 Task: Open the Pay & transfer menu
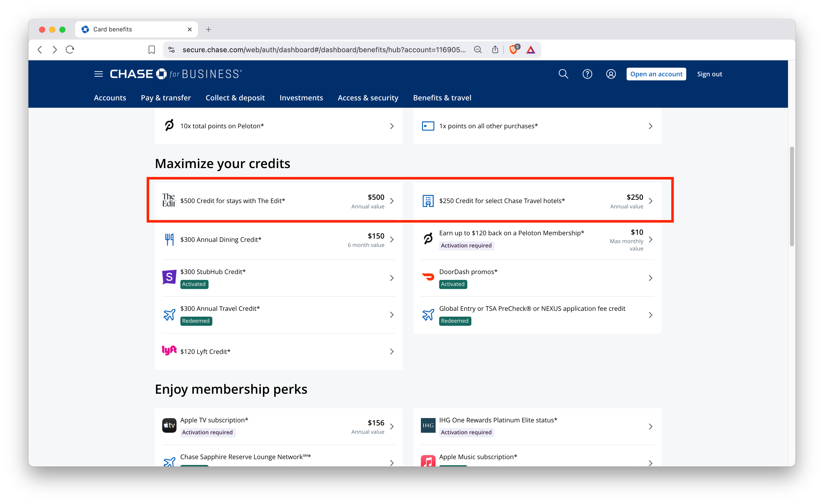pyautogui.click(x=166, y=98)
